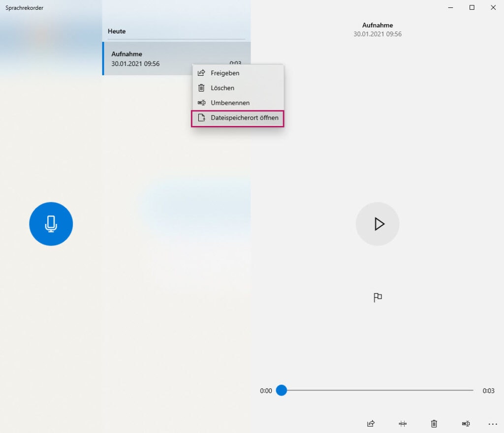Maximize the Sprachrekorder window
This screenshot has height=433, width=504.
[472, 7]
